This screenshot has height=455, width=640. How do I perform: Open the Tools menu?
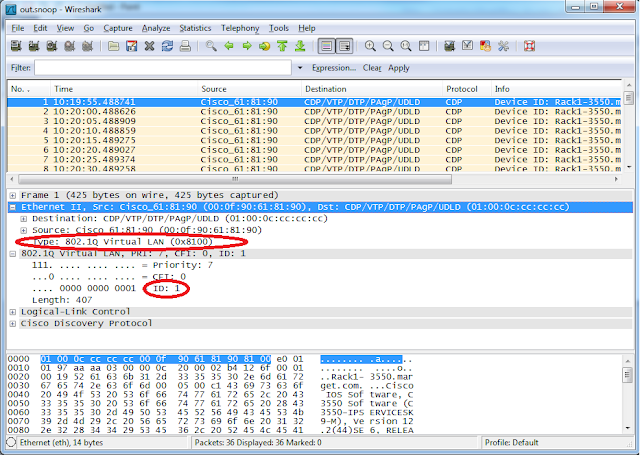(279, 28)
